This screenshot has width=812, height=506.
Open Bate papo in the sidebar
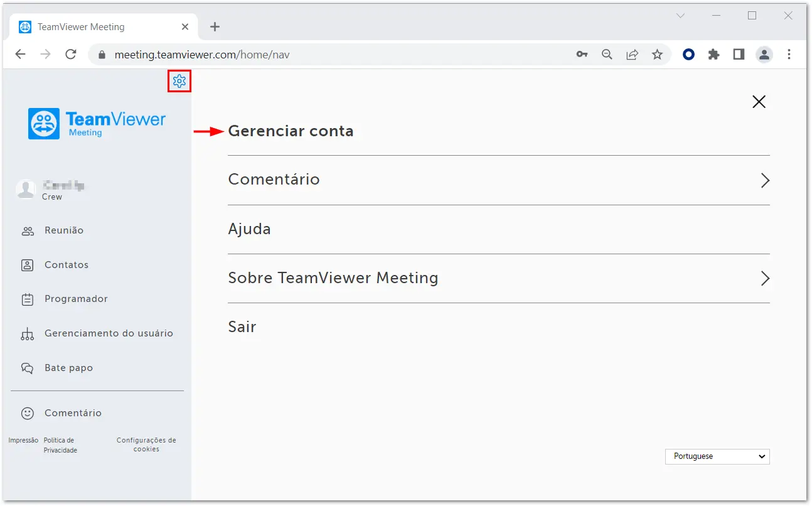click(68, 368)
